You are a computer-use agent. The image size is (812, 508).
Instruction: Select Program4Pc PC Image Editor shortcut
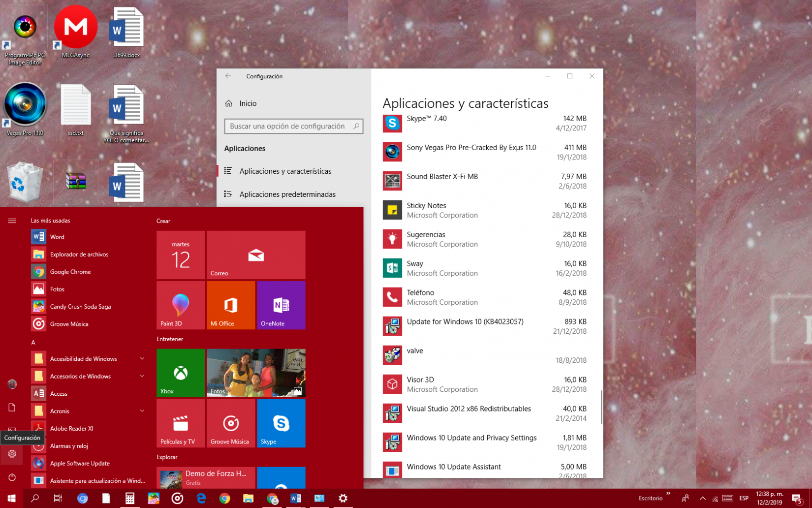25,35
